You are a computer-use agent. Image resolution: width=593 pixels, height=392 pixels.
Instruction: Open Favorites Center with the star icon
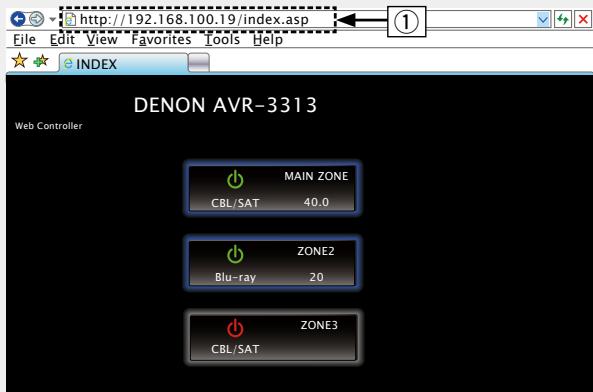tap(19, 60)
